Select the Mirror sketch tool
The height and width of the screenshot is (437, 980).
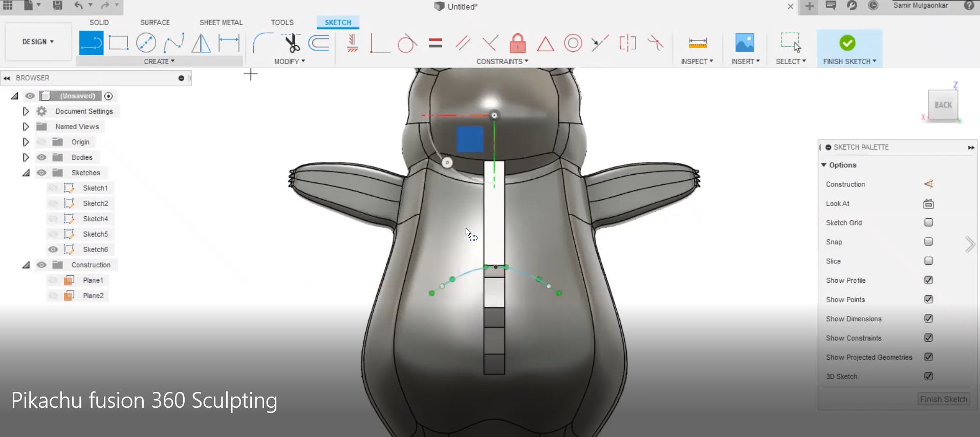(201, 43)
